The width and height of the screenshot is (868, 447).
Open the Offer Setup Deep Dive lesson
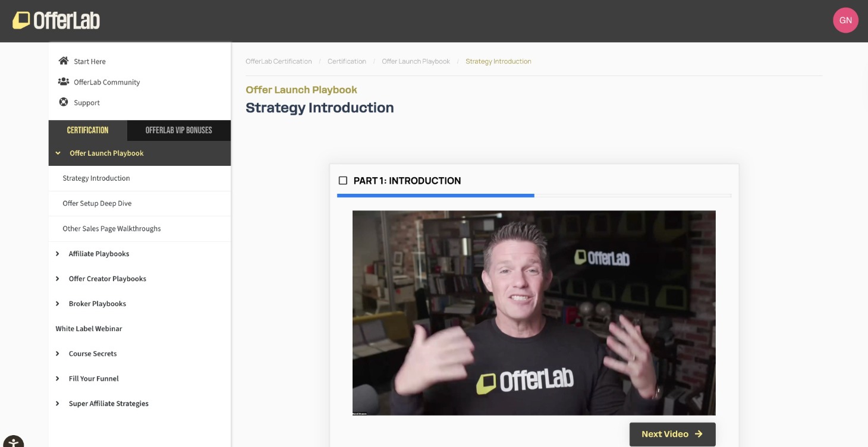click(x=97, y=203)
